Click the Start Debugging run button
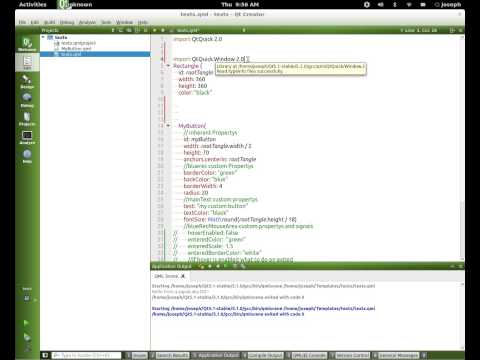The image size is (480, 360). pos(27,337)
